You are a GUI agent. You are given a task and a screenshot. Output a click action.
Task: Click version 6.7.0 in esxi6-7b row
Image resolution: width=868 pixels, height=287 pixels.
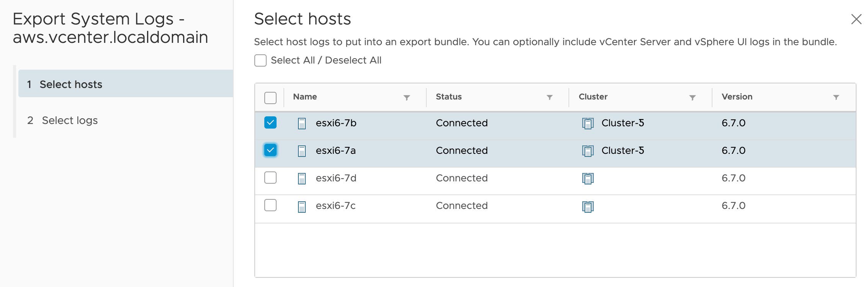coord(734,123)
